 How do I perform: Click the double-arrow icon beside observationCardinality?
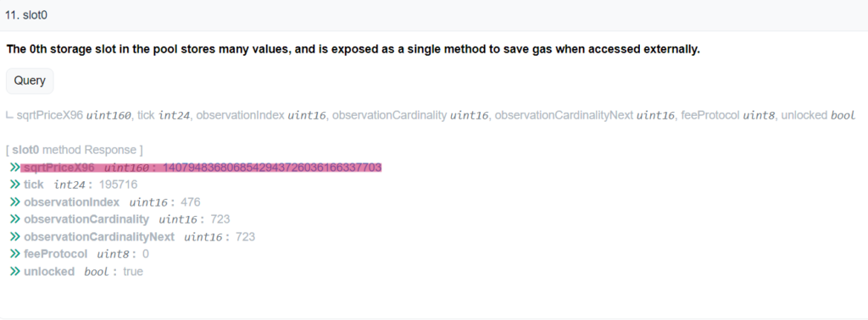point(14,219)
